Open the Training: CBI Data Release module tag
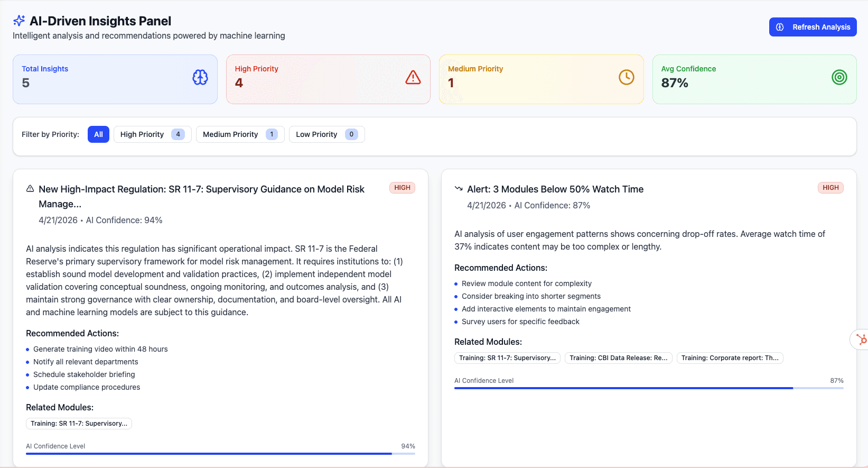Image resolution: width=868 pixels, height=468 pixels. 619,358
